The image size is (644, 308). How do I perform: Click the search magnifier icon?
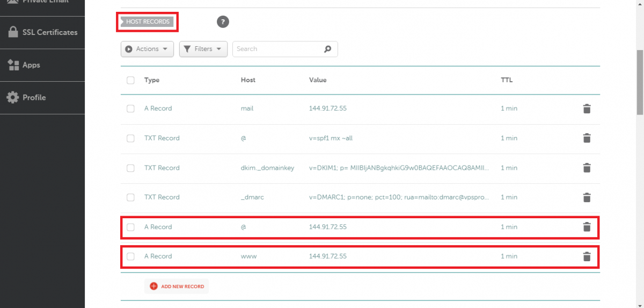[x=328, y=49]
